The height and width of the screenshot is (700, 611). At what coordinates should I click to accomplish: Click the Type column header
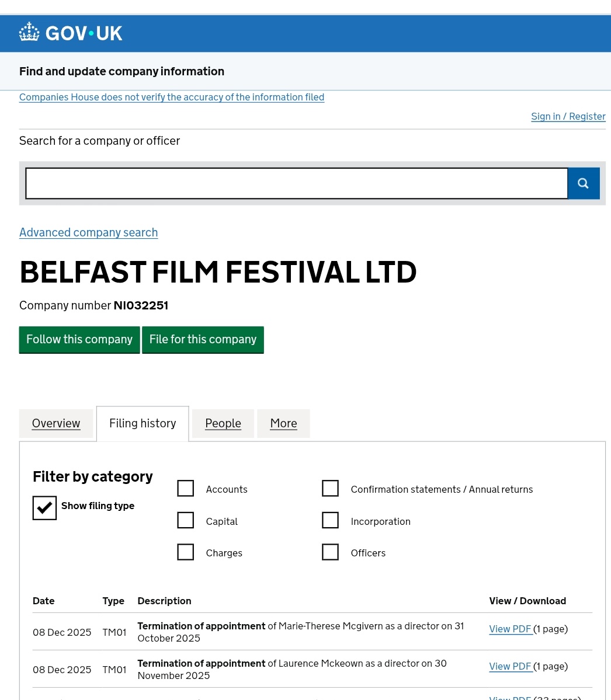pyautogui.click(x=113, y=601)
